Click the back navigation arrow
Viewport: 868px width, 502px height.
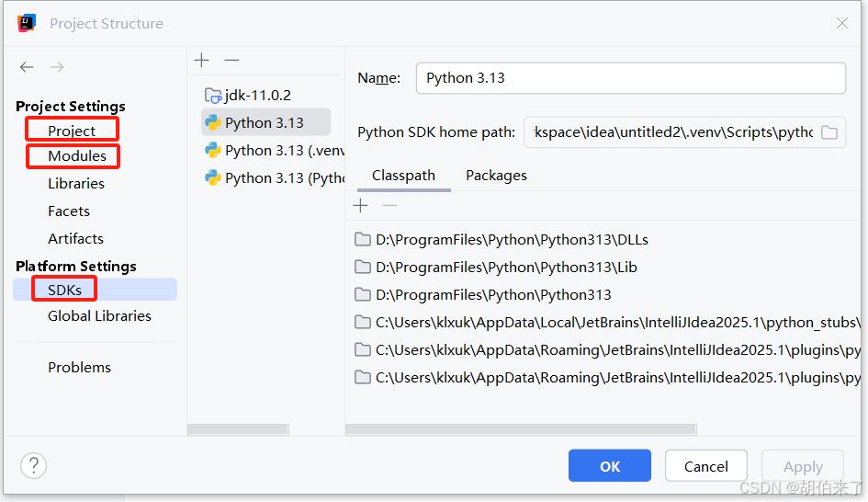27,67
